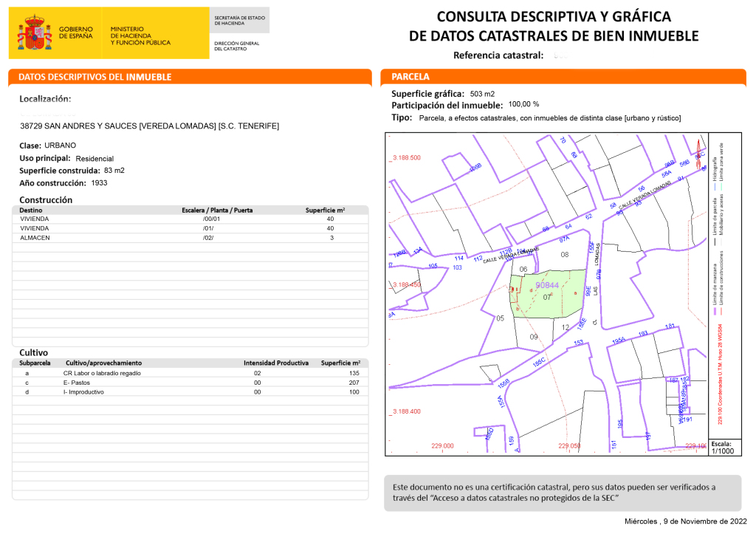Select parcel 12 on the map
This screenshot has width=756, height=534.
(565, 327)
